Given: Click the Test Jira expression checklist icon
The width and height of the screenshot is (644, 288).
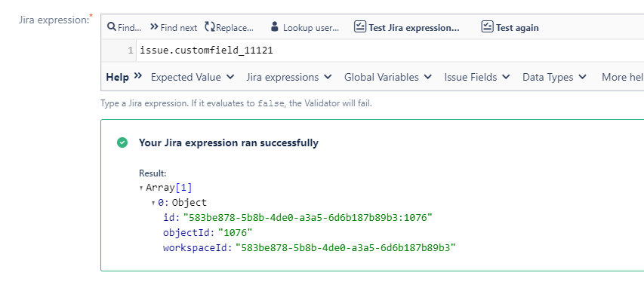Looking at the screenshot, I should click(x=360, y=27).
